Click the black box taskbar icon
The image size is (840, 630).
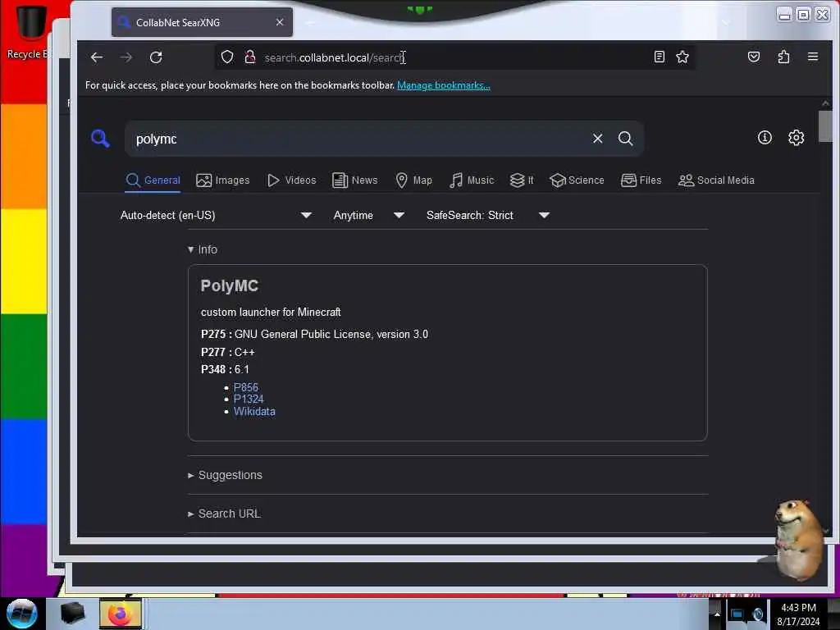point(72,614)
